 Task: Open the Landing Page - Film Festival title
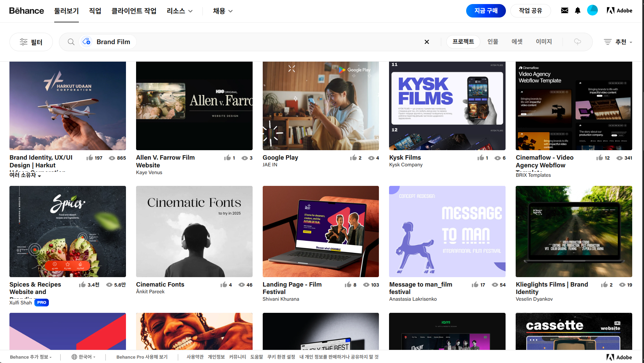point(292,288)
